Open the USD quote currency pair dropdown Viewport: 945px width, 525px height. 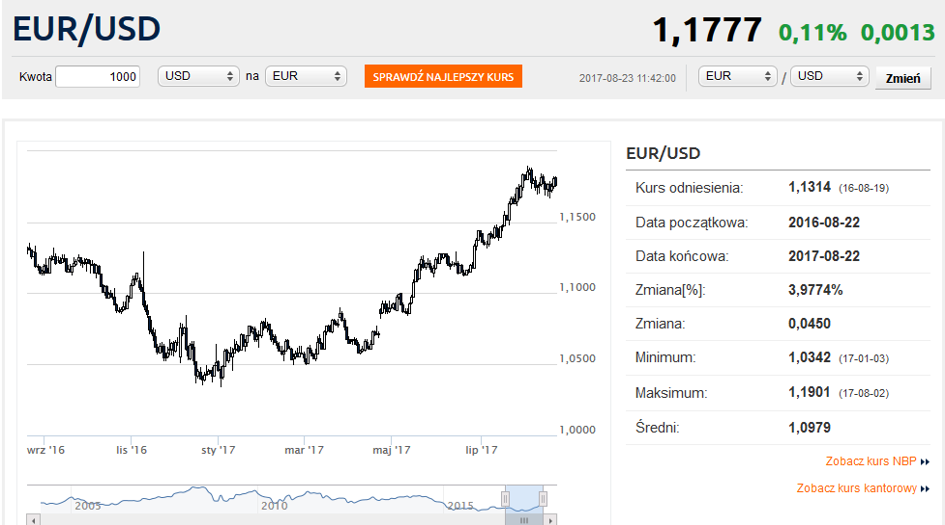[x=829, y=77]
